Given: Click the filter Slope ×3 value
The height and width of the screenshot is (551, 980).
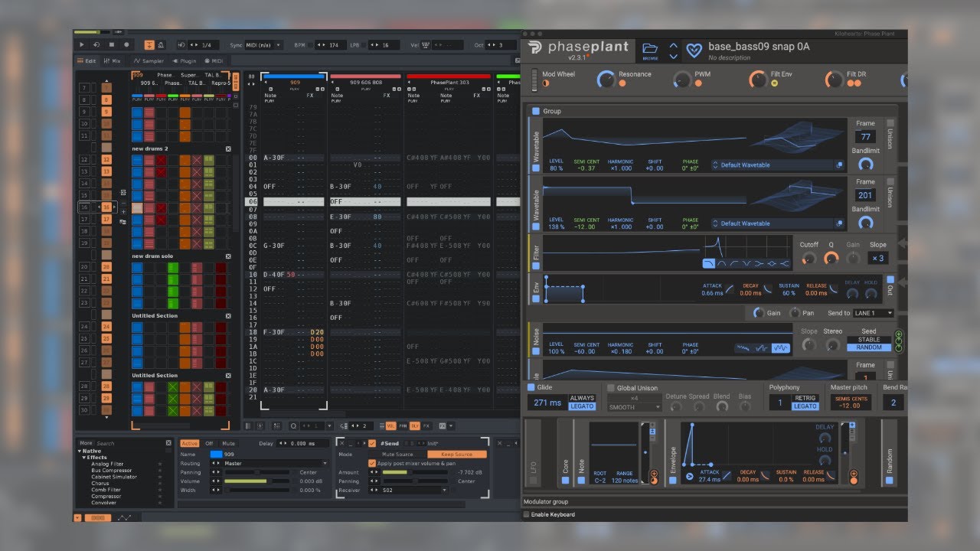Looking at the screenshot, I should tap(877, 259).
